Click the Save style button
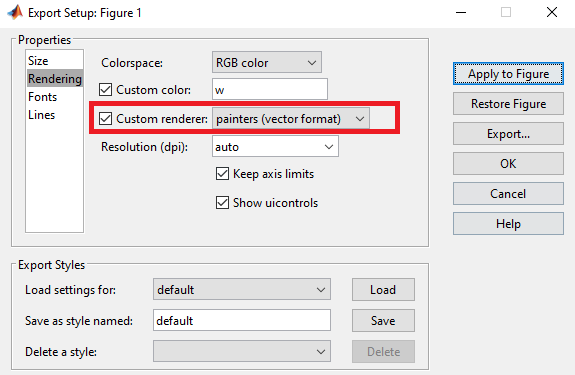 click(383, 321)
